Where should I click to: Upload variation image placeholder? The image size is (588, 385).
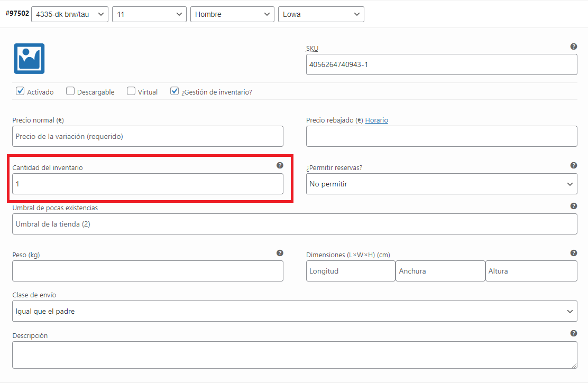tap(29, 59)
